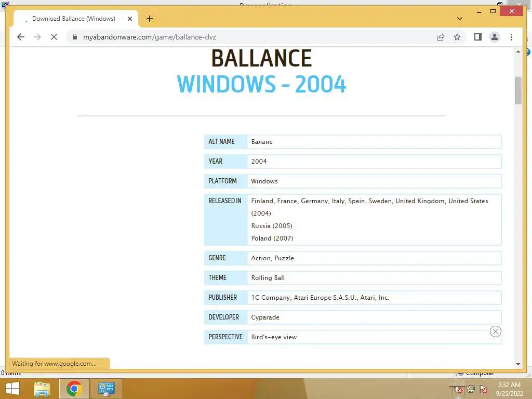
Task: Click the WINDOWS - 2004 subheading
Action: tap(262, 84)
